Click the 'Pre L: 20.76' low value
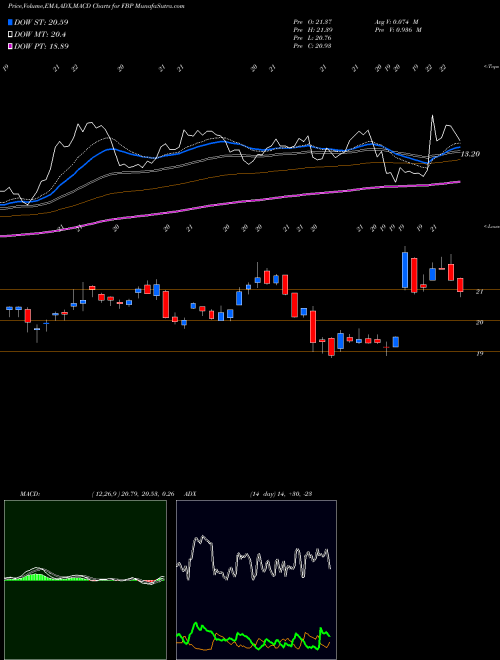Viewport: 500px width, 660px height. pos(313,38)
